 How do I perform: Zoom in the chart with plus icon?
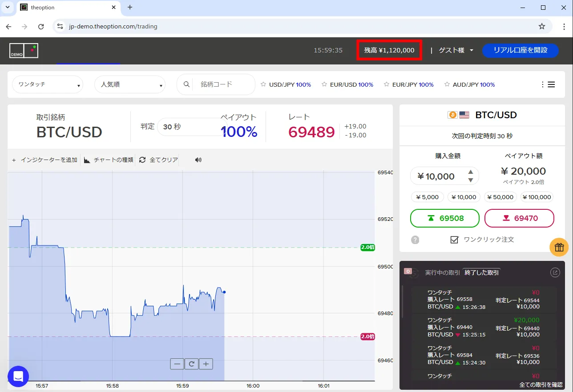(206, 364)
